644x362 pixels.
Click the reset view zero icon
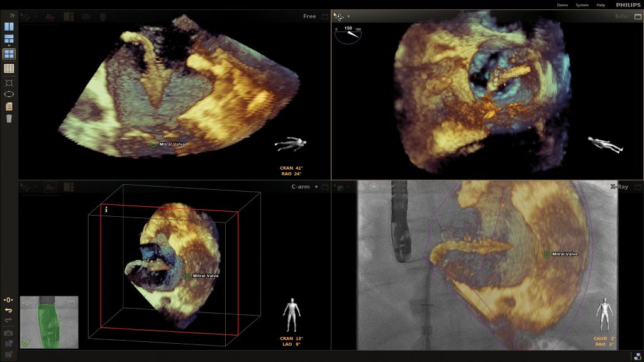(8, 300)
